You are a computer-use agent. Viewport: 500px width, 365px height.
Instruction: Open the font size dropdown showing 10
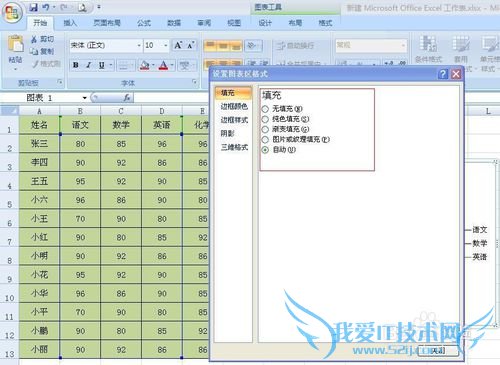coord(166,45)
